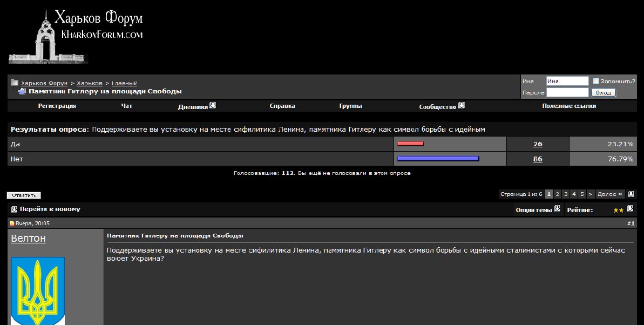The height and width of the screenshot is (326, 644).
Task: Open the page jump arrow after Далее
Action: [631, 194]
